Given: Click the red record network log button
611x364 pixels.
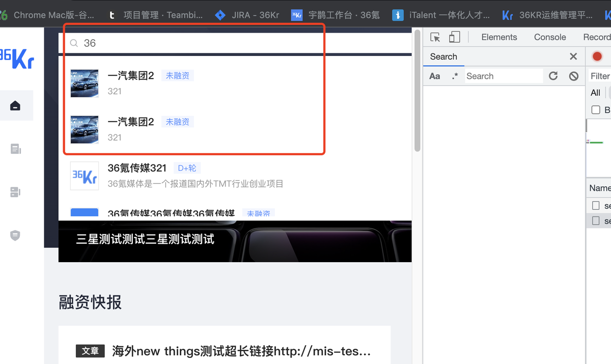Looking at the screenshot, I should point(597,57).
